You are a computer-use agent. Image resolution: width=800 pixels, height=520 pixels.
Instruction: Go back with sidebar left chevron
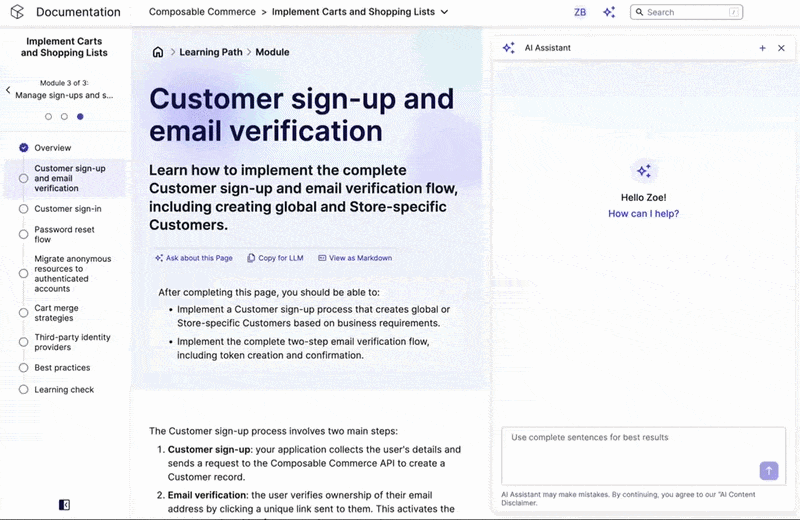pyautogui.click(x=8, y=90)
